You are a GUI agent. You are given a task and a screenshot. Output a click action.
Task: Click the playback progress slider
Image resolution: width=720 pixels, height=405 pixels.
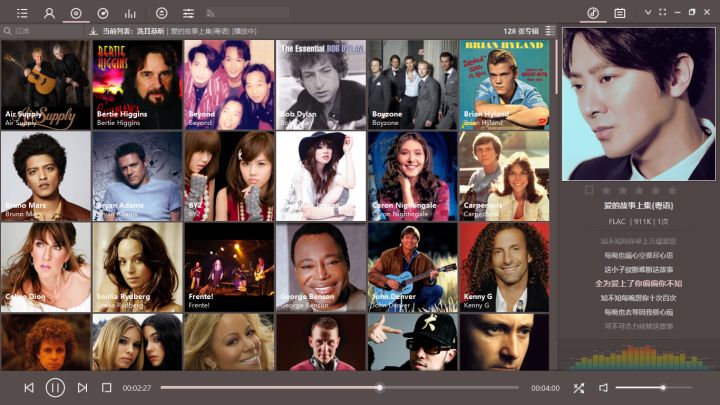(339, 388)
